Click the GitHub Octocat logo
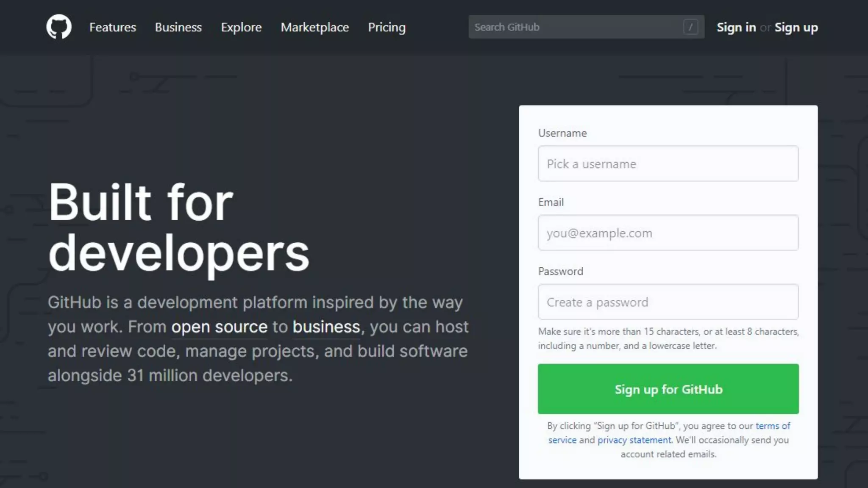The width and height of the screenshot is (868, 488). [x=59, y=27]
